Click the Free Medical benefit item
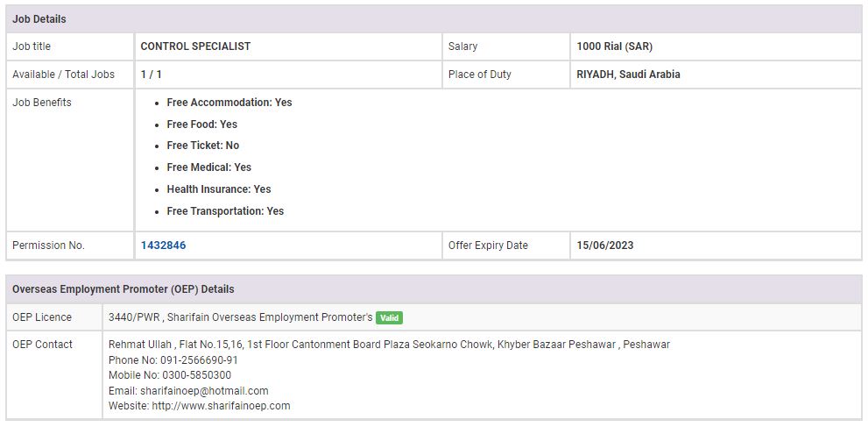 pyautogui.click(x=209, y=167)
